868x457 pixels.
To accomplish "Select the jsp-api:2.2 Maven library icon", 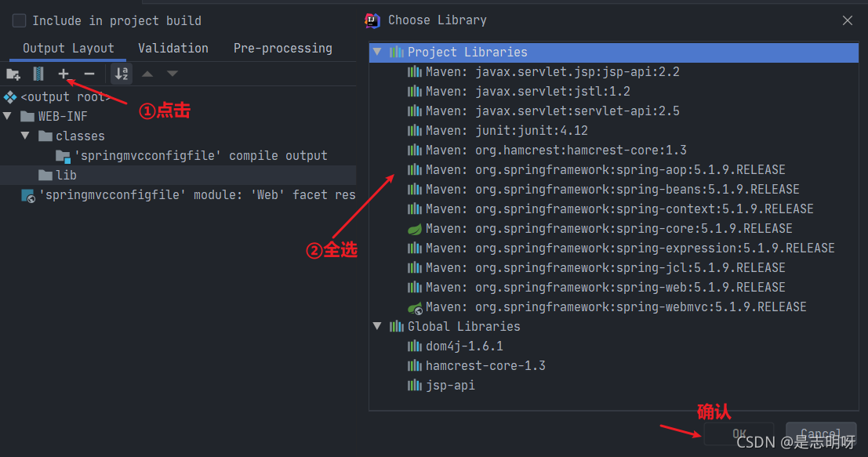I will pyautogui.click(x=415, y=71).
